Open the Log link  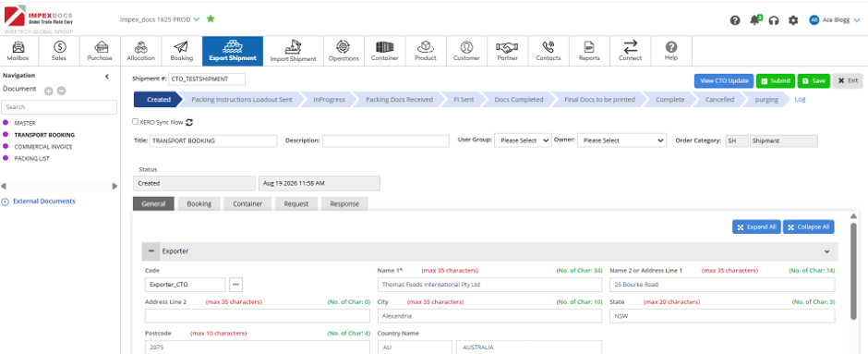click(800, 100)
